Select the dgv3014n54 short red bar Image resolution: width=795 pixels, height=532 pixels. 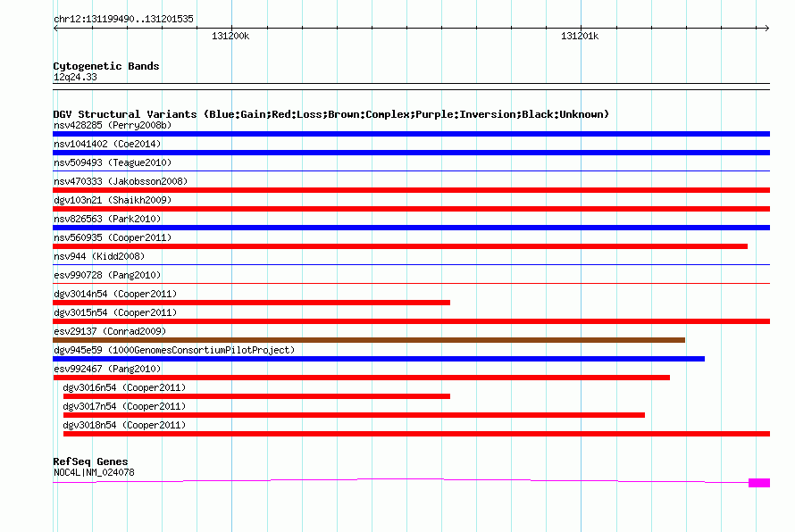pyautogui.click(x=252, y=303)
